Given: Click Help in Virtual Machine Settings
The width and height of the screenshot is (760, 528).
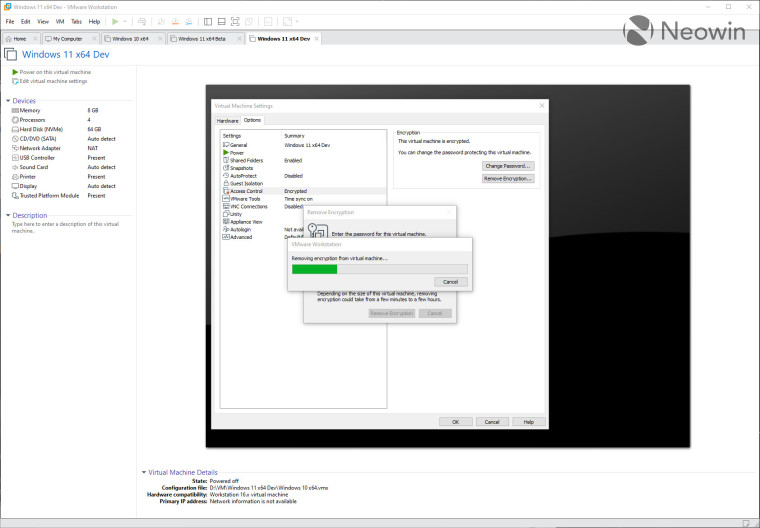Looking at the screenshot, I should tap(529, 422).
